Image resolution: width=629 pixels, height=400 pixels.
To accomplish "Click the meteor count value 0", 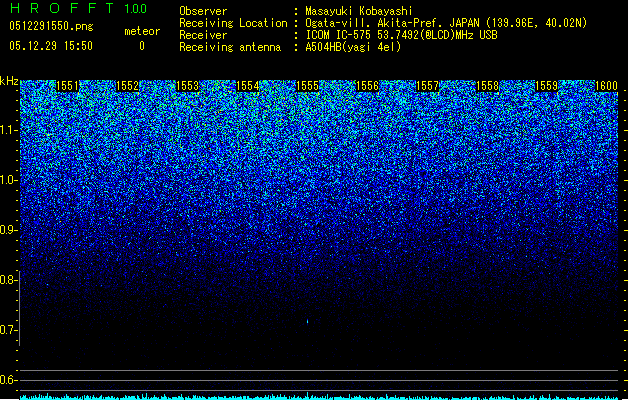I will tap(142, 46).
